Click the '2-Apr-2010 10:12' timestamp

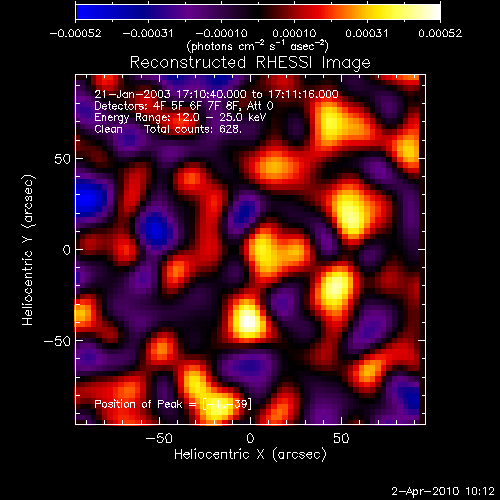[443, 491]
